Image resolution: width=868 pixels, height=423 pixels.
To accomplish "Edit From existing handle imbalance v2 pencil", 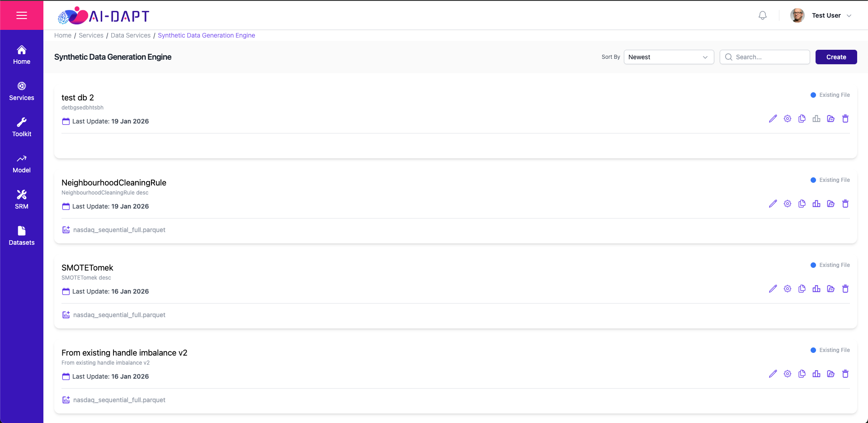I will 773,374.
